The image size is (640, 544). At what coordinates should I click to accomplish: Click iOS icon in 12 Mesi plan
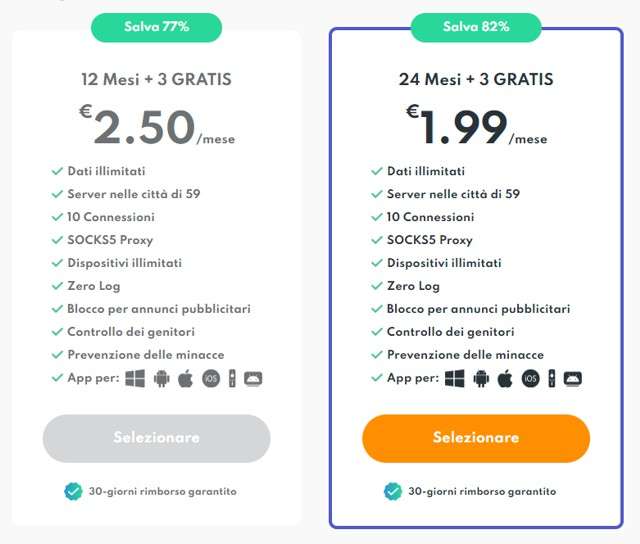pos(211,378)
